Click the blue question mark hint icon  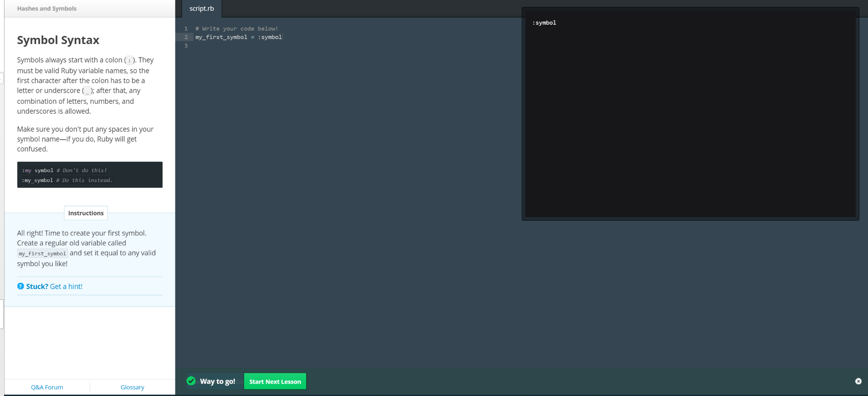coord(20,286)
